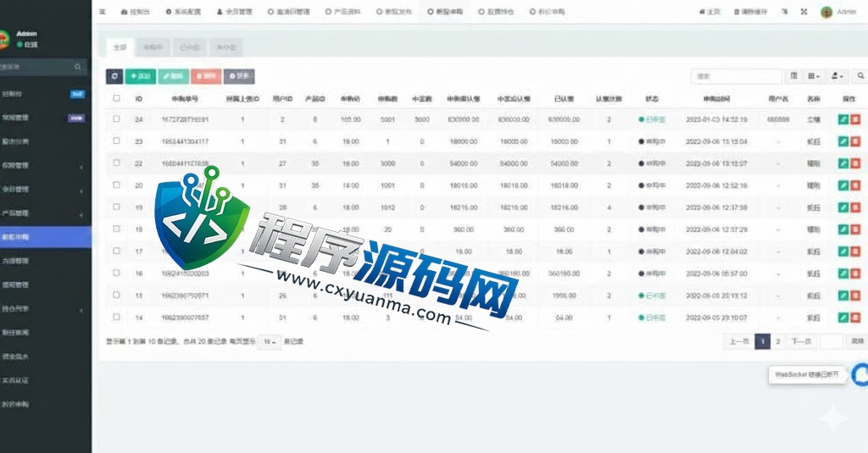Viewport: 868px width, 453px height.
Task: Select the fourth status filter tab
Action: (x=225, y=47)
